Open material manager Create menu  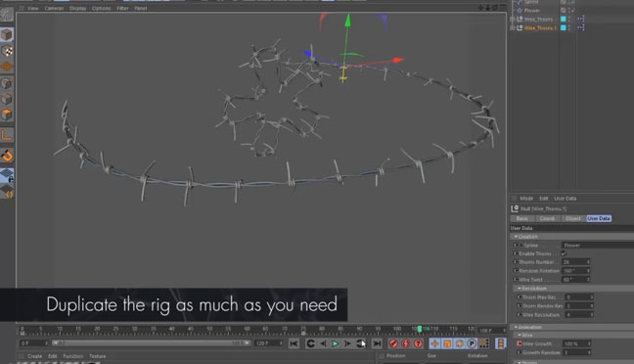(34, 356)
